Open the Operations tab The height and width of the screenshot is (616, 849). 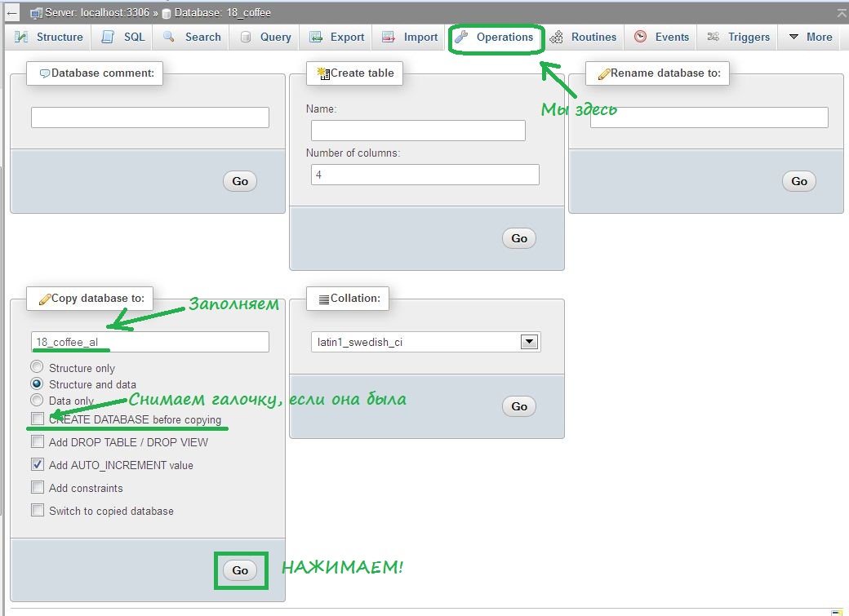tap(496, 37)
